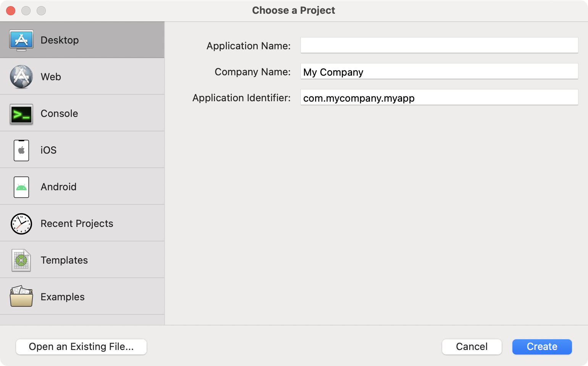Choose Android from the project list

tap(58, 187)
